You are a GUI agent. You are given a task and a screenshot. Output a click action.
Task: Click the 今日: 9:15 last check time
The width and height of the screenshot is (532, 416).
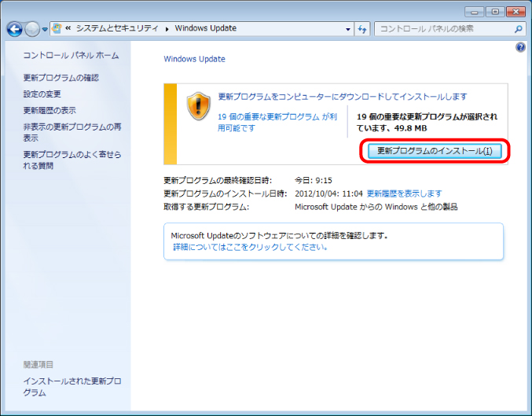[x=314, y=180]
